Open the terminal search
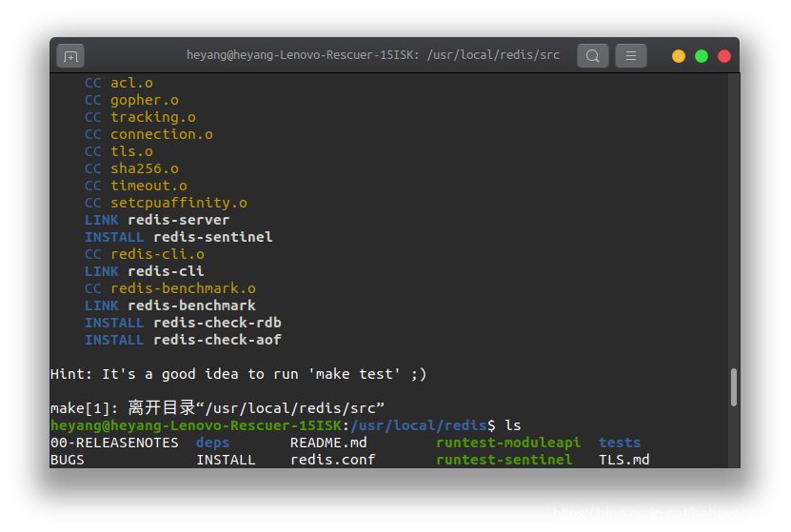791x532 pixels. pyautogui.click(x=593, y=55)
